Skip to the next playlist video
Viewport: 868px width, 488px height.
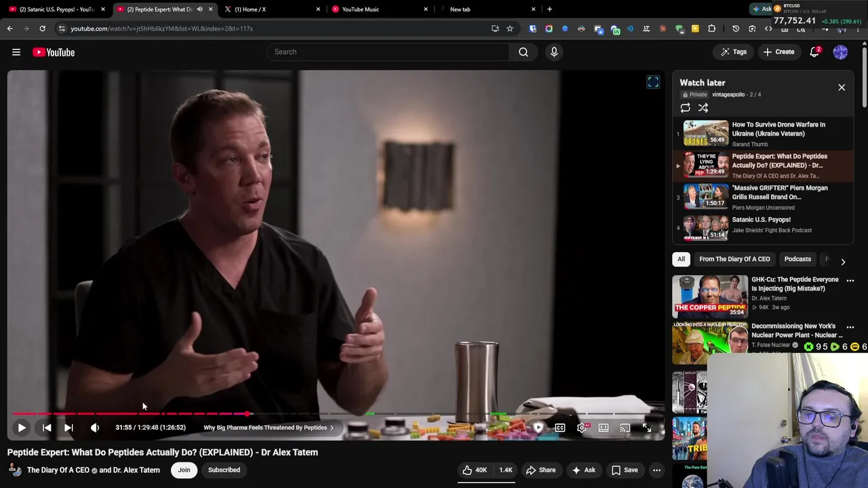click(x=68, y=428)
